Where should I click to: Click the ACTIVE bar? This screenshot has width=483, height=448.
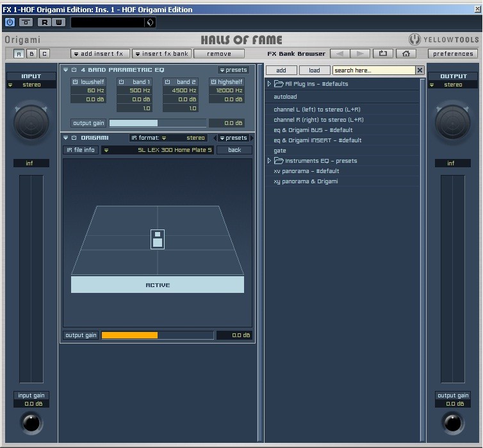[x=158, y=285]
